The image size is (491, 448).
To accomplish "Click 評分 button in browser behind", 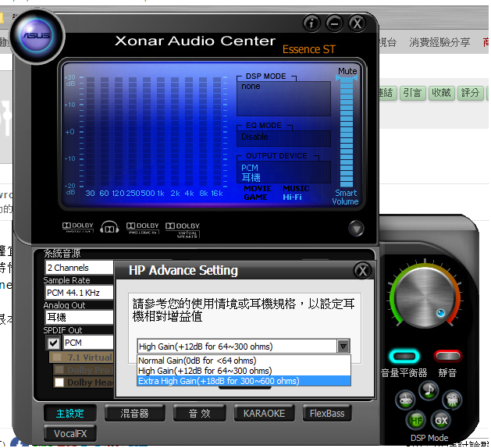I will (471, 93).
